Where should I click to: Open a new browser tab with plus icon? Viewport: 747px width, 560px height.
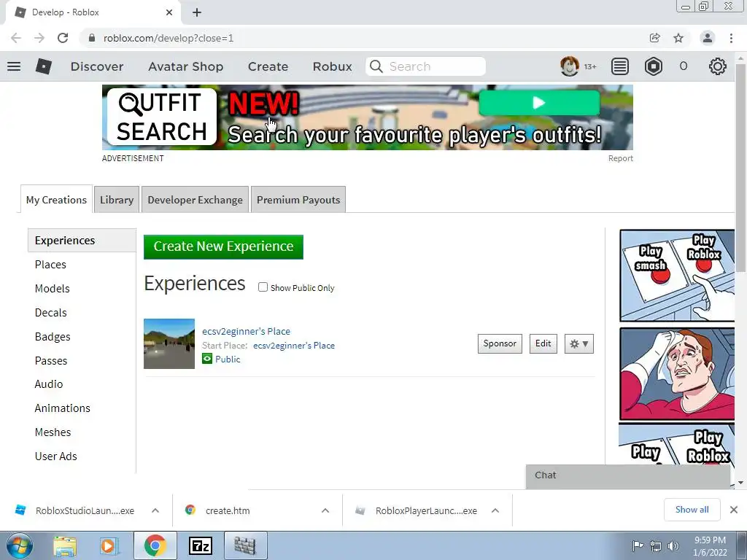[x=197, y=12]
